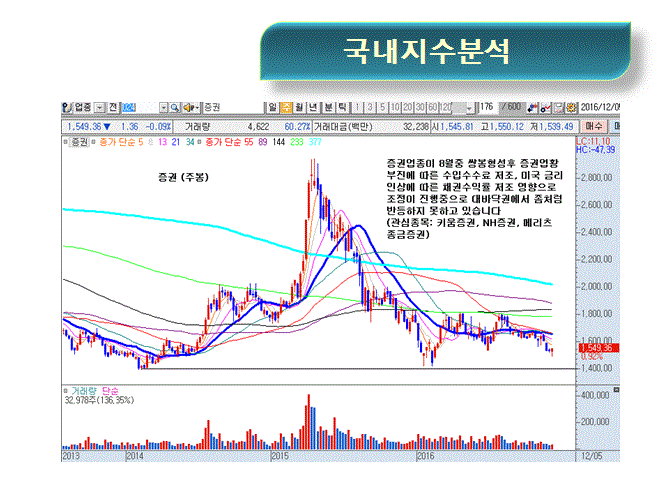668x498 pixels.
Task: Click the 증권 legend label on chart
Action: [80, 142]
